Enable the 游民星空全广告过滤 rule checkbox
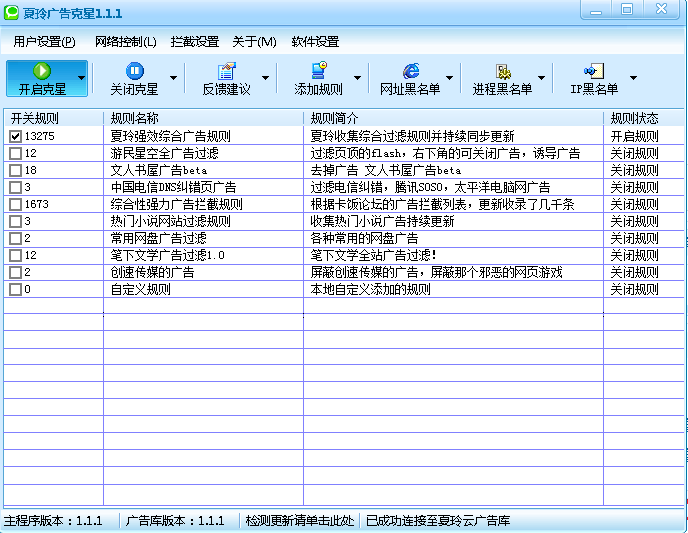Viewport: 688px width, 533px height. [x=15, y=154]
